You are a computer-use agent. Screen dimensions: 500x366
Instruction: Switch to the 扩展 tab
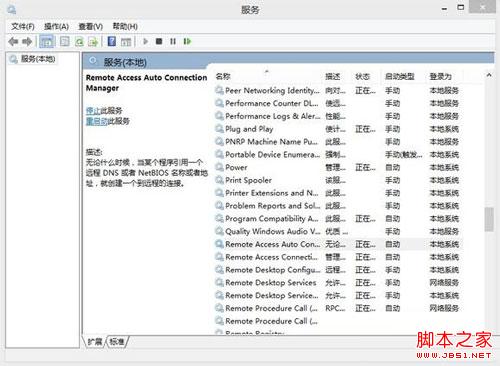95,341
